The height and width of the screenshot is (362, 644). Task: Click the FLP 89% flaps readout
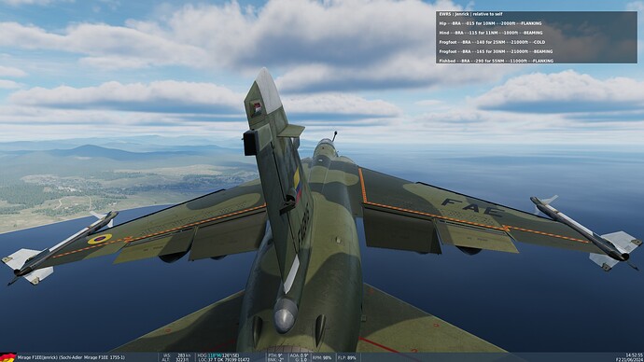(x=347, y=358)
